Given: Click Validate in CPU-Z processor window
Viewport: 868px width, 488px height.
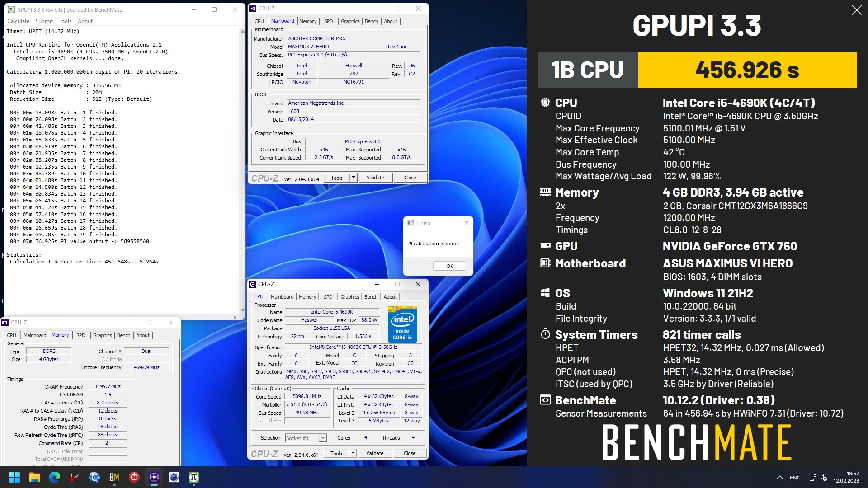Looking at the screenshot, I should tap(375, 453).
